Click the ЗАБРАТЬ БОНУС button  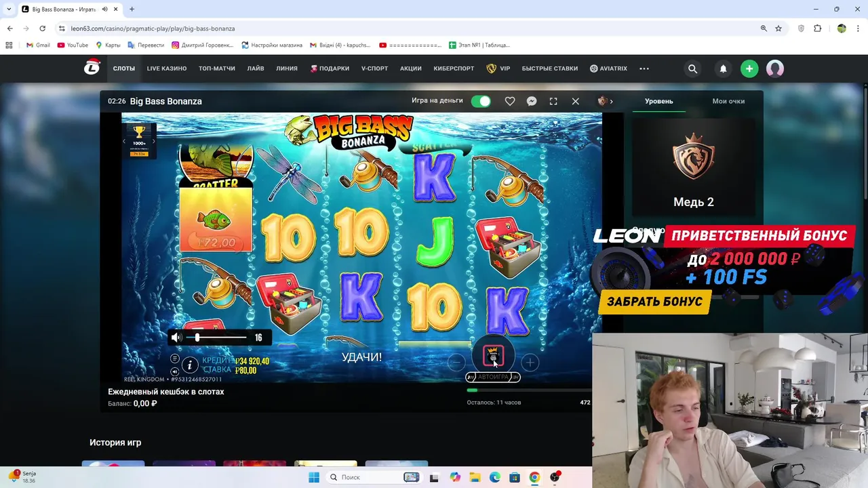pyautogui.click(x=654, y=302)
